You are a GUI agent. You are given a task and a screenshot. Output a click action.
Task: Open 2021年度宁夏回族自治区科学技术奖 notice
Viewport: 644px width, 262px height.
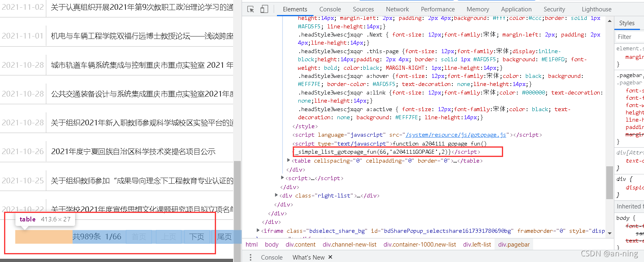click(x=133, y=151)
